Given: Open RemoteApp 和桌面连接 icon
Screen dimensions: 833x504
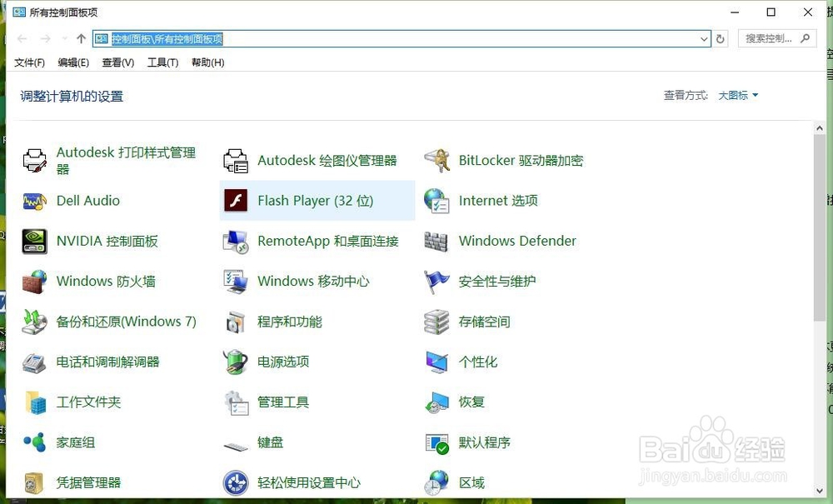Looking at the screenshot, I should pyautogui.click(x=236, y=241).
